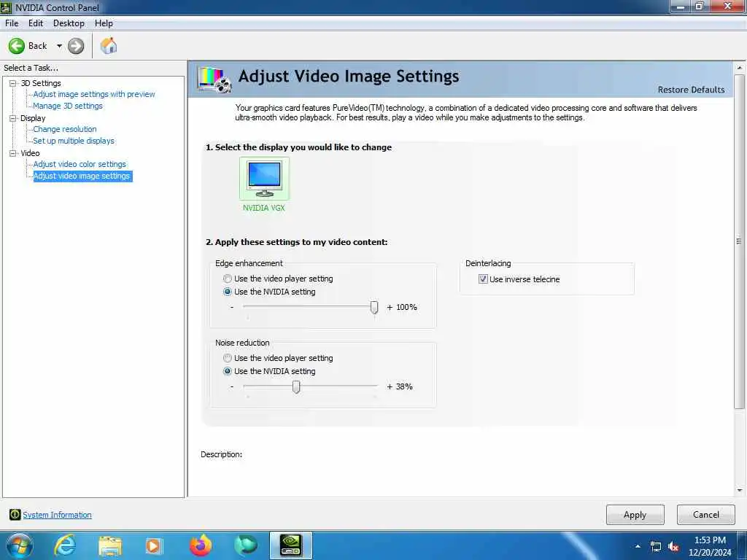
Task: Open the Help menu
Action: (104, 23)
